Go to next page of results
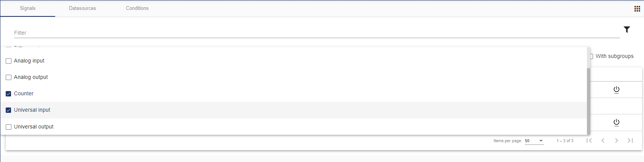Screen dimensions: 644x162 point(617,141)
